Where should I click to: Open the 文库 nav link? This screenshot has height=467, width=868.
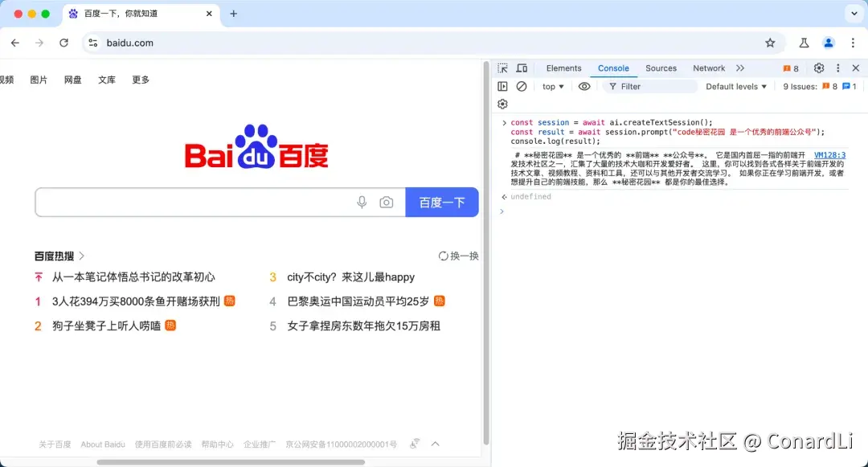point(107,80)
